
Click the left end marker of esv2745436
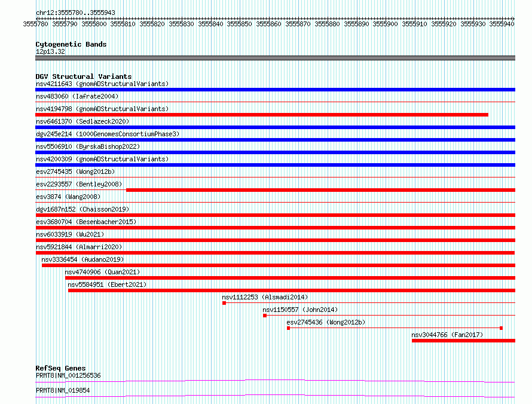[288, 328]
